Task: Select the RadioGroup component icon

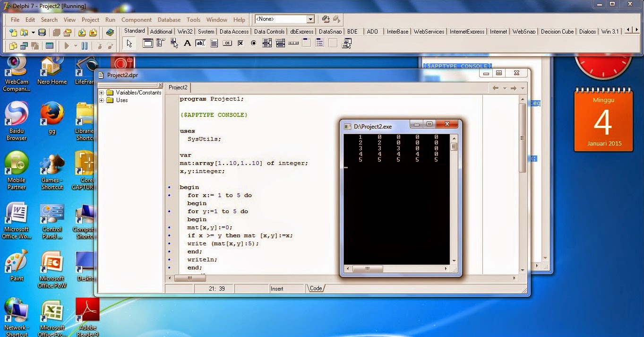Action: tap(320, 43)
